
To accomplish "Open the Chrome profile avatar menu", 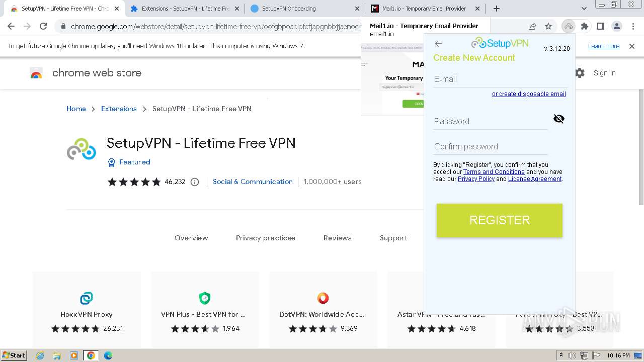I will point(616,27).
